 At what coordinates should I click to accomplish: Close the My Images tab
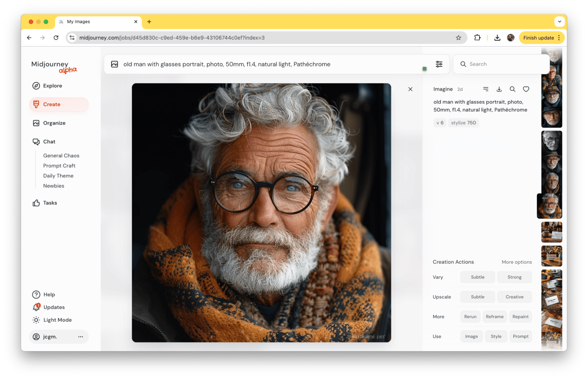(136, 22)
